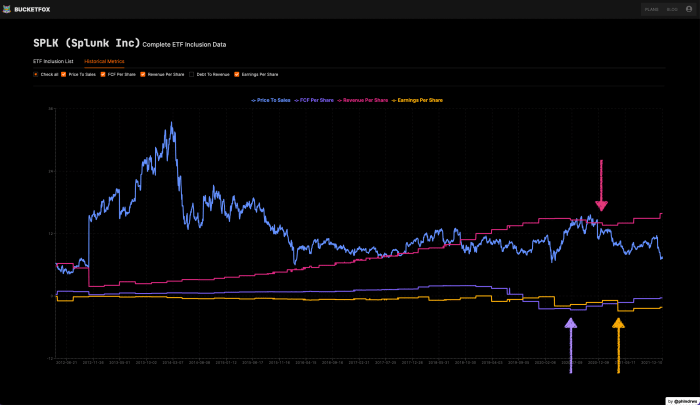
Task: Toggle Price To Sales legend entry
Action: pyautogui.click(x=271, y=100)
